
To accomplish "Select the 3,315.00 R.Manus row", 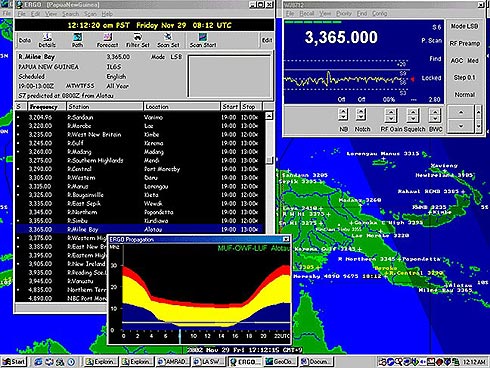I will (140, 186).
